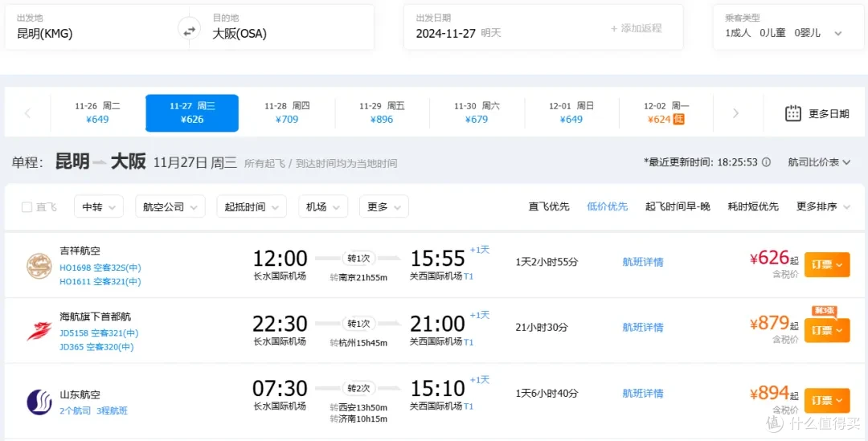Sort by 耗时短优先

[x=753, y=206]
